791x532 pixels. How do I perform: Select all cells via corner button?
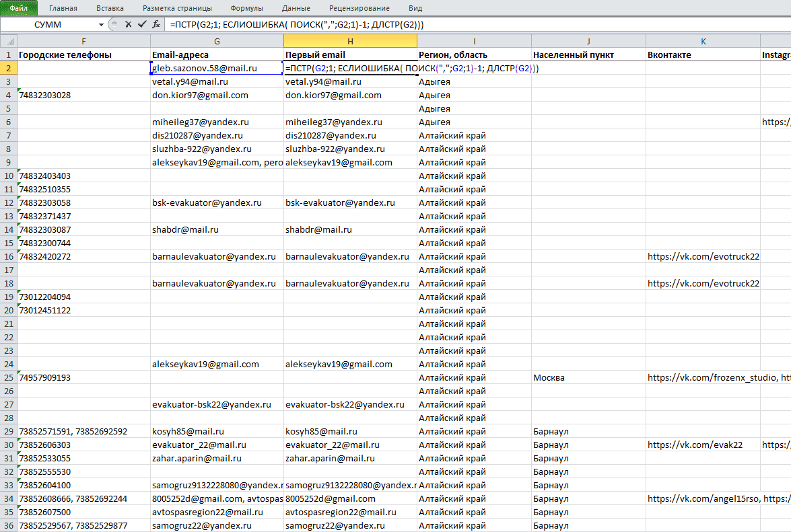click(x=9, y=41)
